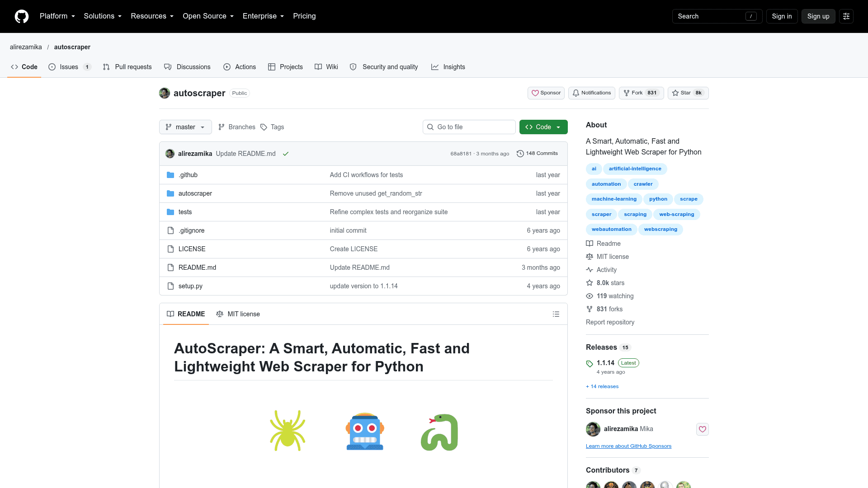Switch to the Pull requests tab

click(127, 67)
